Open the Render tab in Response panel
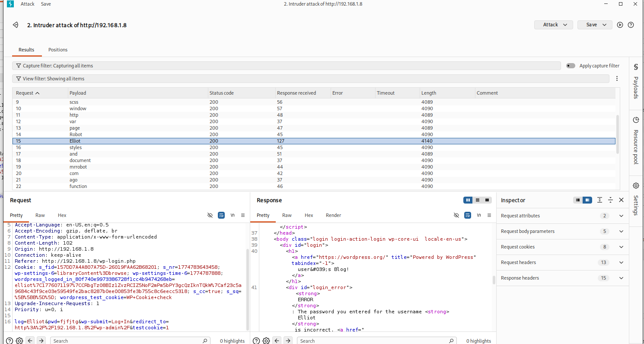 (333, 215)
